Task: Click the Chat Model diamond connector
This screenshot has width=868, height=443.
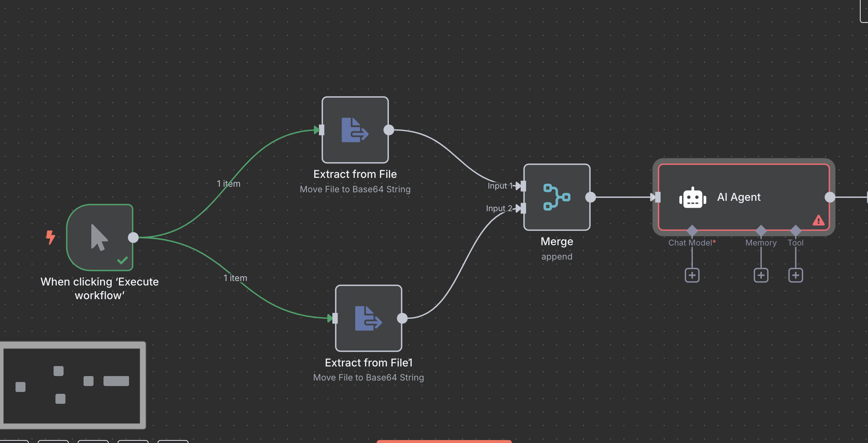Action: [x=692, y=231]
